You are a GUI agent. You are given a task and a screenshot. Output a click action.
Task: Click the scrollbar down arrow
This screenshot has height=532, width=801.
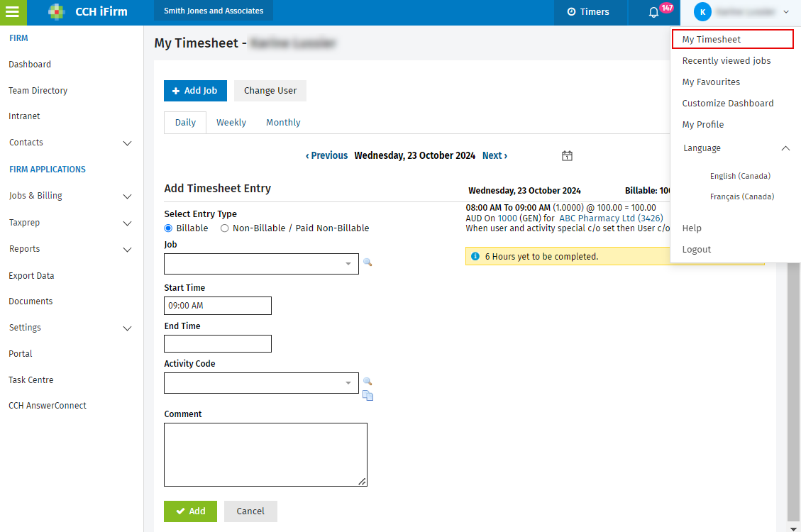click(793, 528)
